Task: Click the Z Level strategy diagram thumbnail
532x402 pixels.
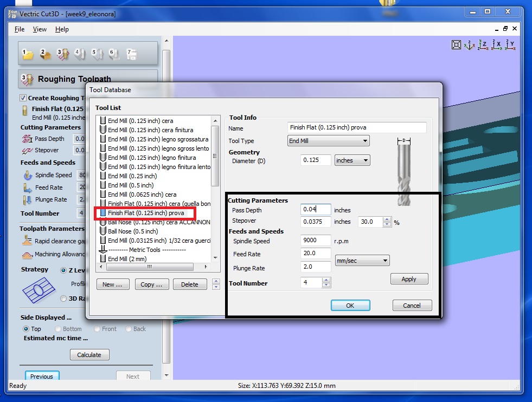Action: (x=39, y=290)
